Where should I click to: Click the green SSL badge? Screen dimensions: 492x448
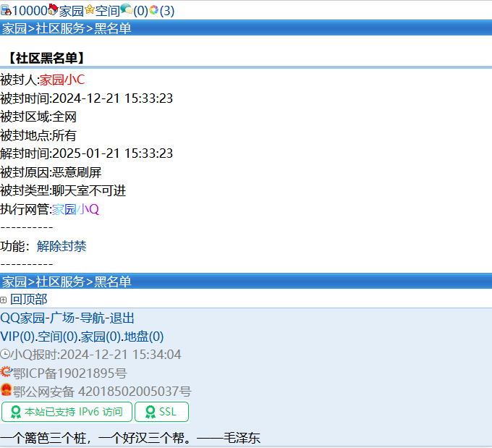[x=161, y=412]
